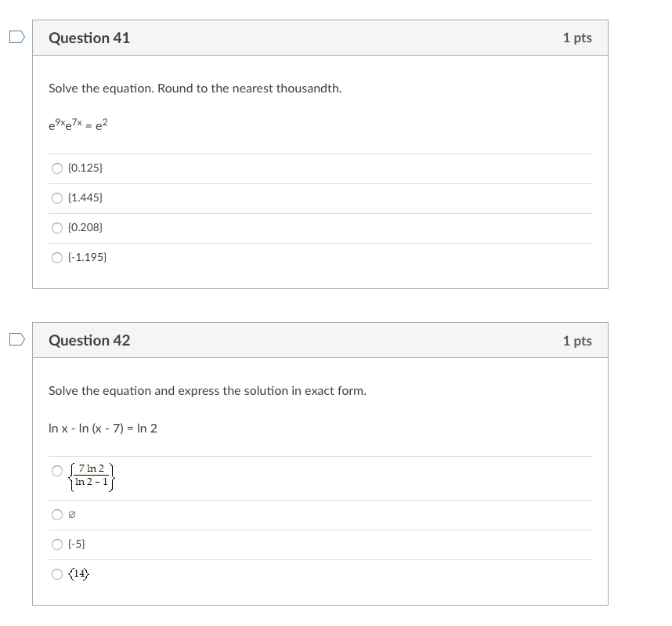Click the 1 pts label on Question 41
Screen dimensions: 672x626
pos(577,38)
